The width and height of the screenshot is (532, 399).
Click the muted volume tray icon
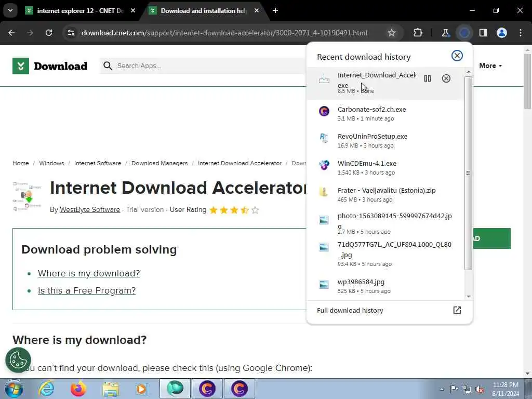[x=480, y=389]
